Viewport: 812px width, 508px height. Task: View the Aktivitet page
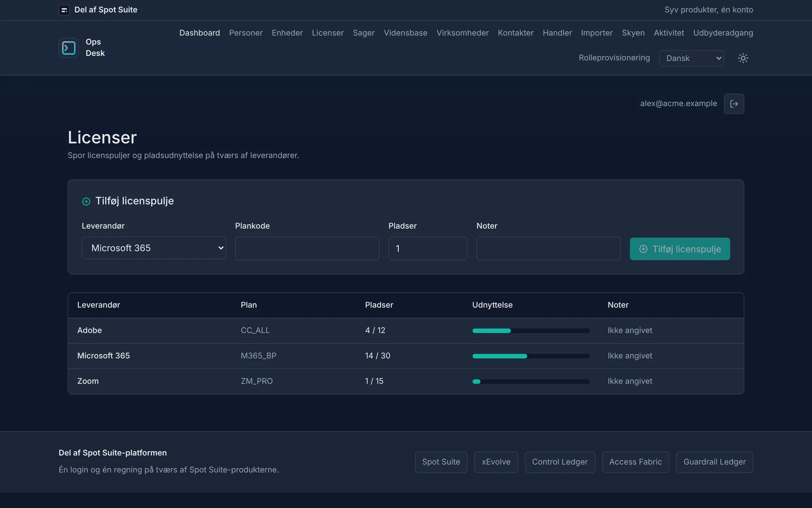669,33
